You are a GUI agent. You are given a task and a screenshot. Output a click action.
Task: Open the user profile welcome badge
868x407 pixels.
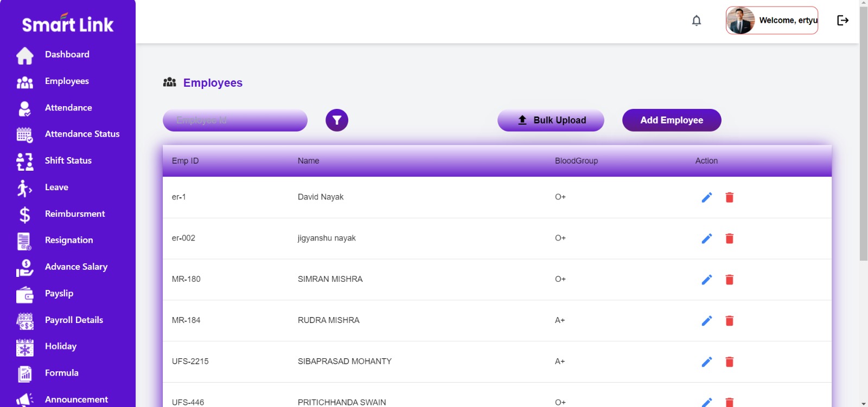[x=772, y=21]
